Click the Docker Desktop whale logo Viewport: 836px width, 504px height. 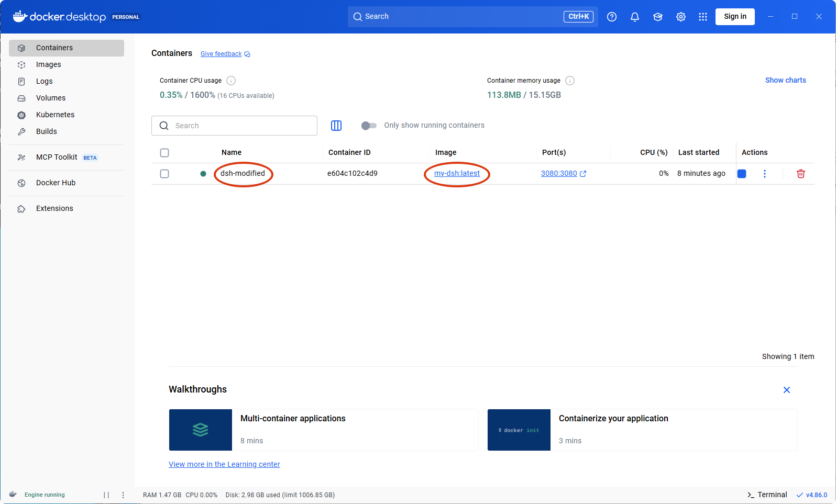(20, 17)
